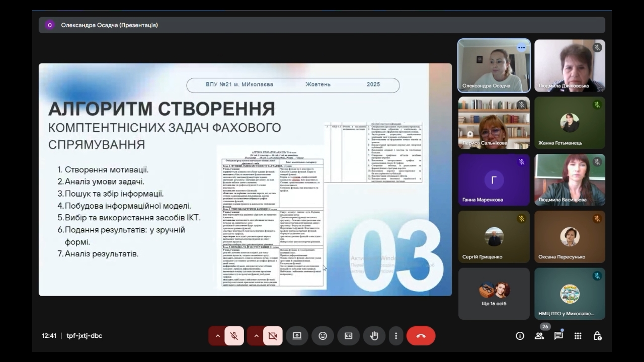Click the present screen icon
This screenshot has width=644, height=362.
[297, 336]
